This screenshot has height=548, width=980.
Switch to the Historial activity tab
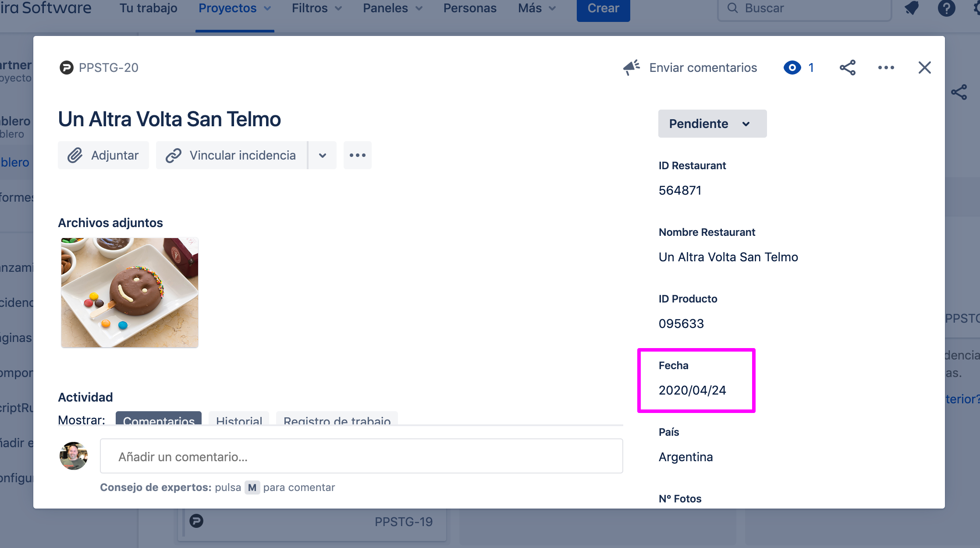239,419
